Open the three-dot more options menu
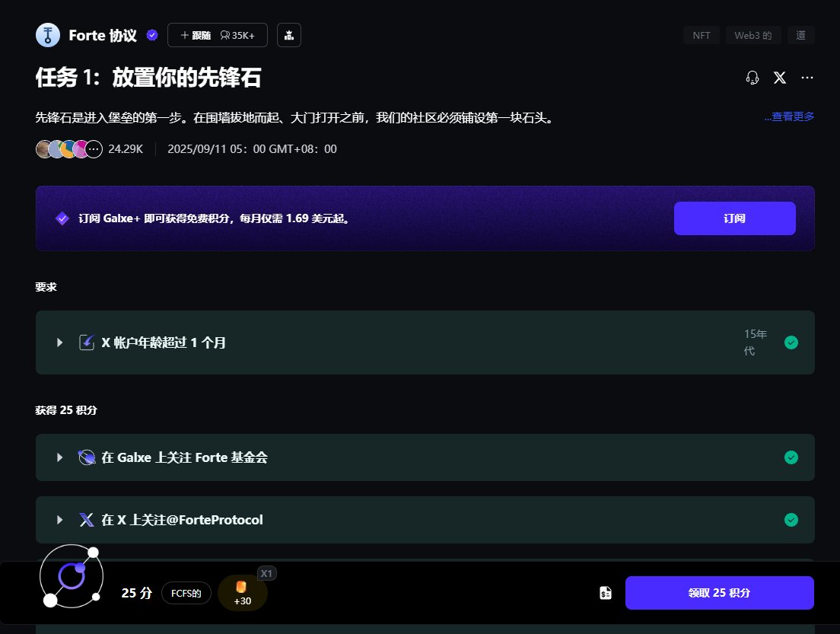Screen dimensions: 840x634 coord(807,78)
